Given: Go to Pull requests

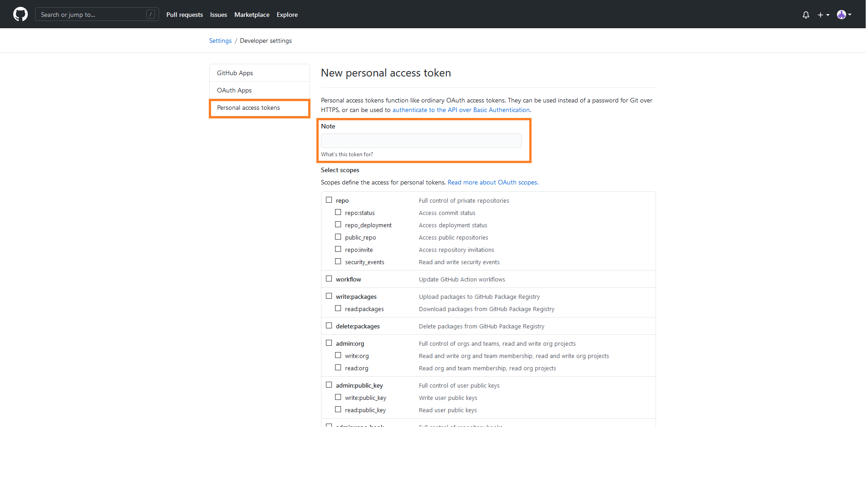Looking at the screenshot, I should [184, 15].
